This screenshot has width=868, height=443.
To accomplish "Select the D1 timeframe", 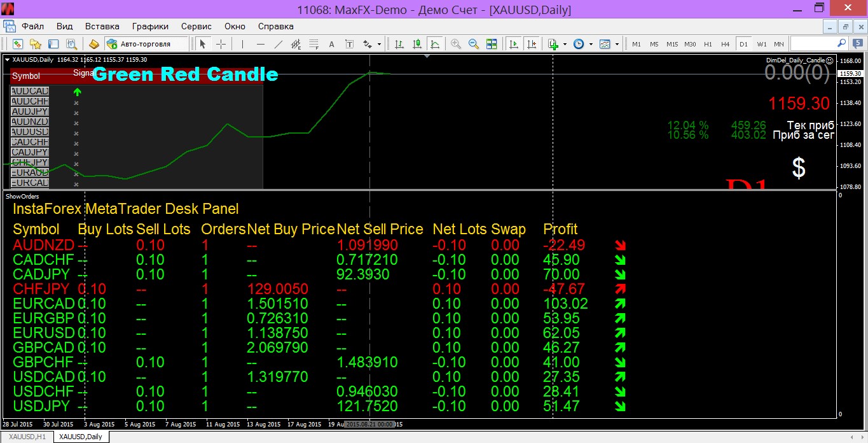I will (x=743, y=44).
